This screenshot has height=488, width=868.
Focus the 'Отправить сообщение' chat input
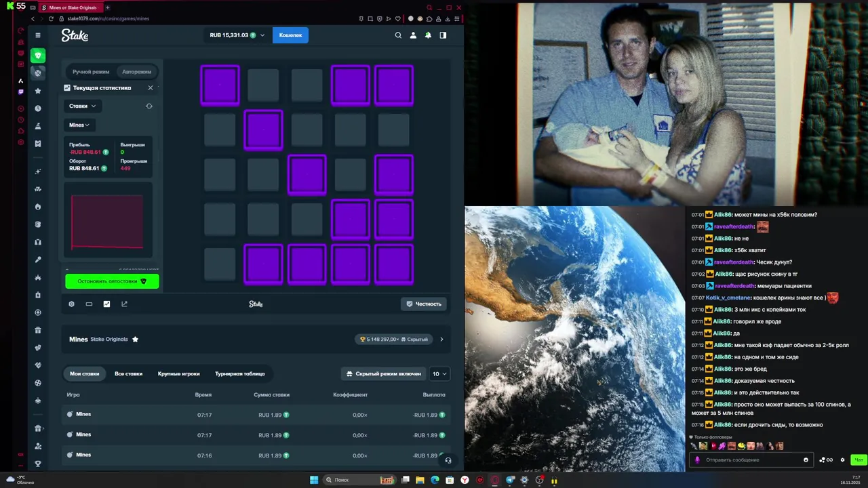point(751,460)
